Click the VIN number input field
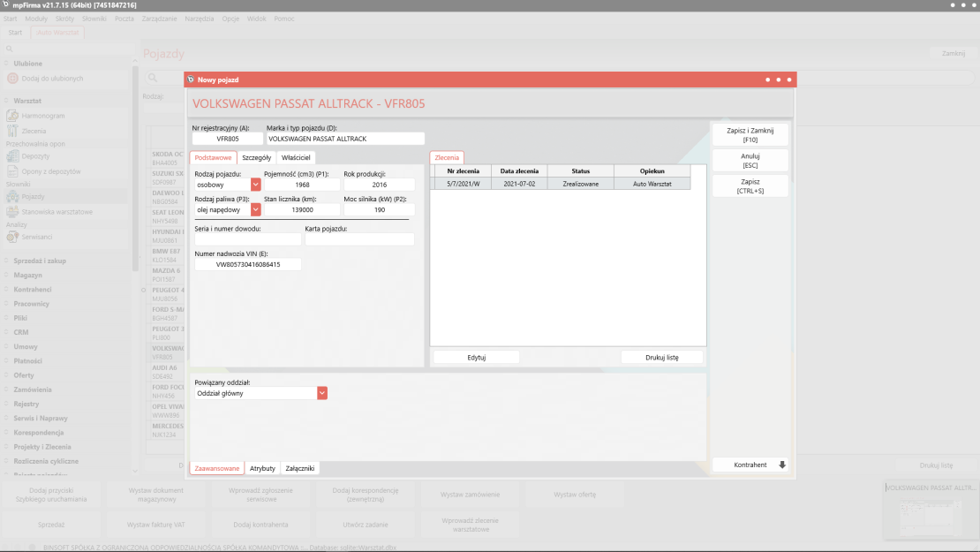Image resolution: width=980 pixels, height=552 pixels. coord(247,264)
